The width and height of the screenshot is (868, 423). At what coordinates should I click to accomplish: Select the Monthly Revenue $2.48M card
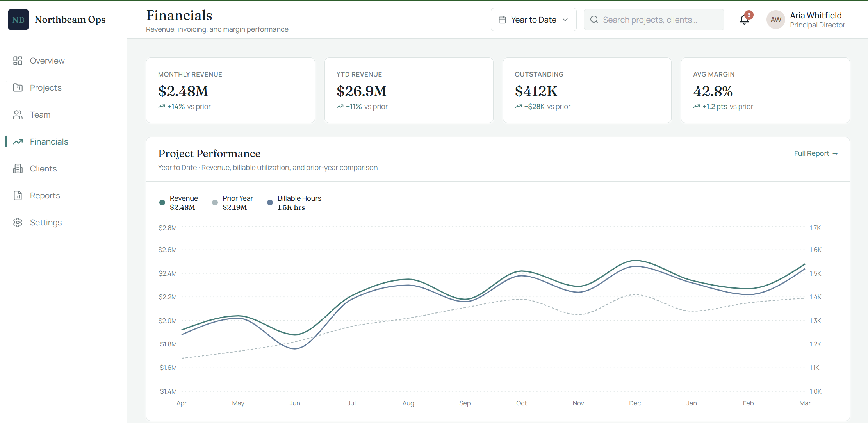[x=230, y=90]
